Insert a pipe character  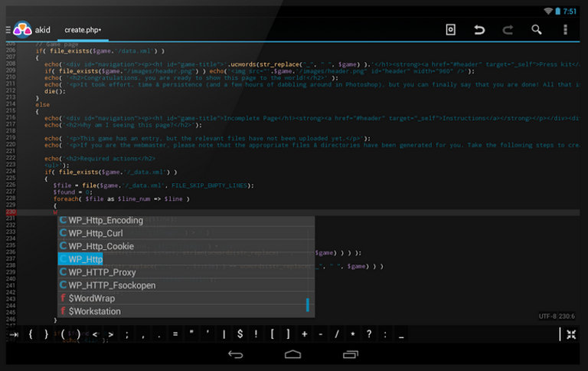click(x=224, y=334)
